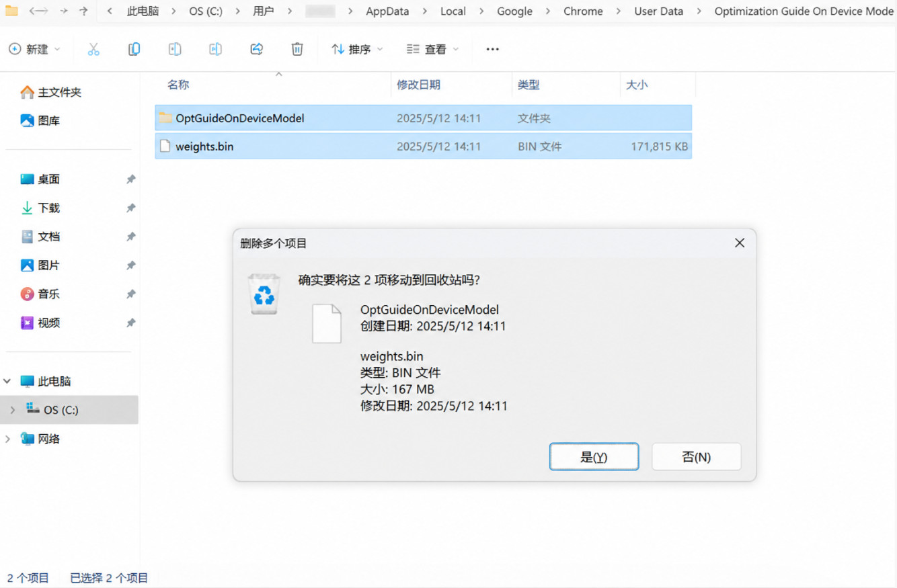Open the 查看 (View) dropdown

(x=433, y=49)
